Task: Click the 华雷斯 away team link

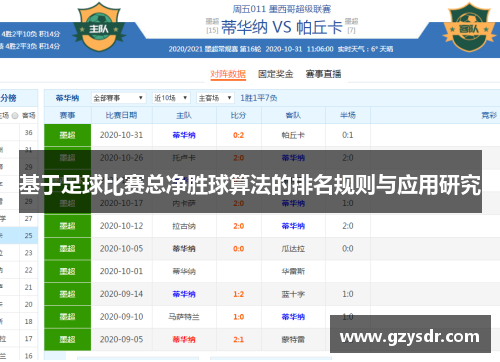Action: [293, 271]
